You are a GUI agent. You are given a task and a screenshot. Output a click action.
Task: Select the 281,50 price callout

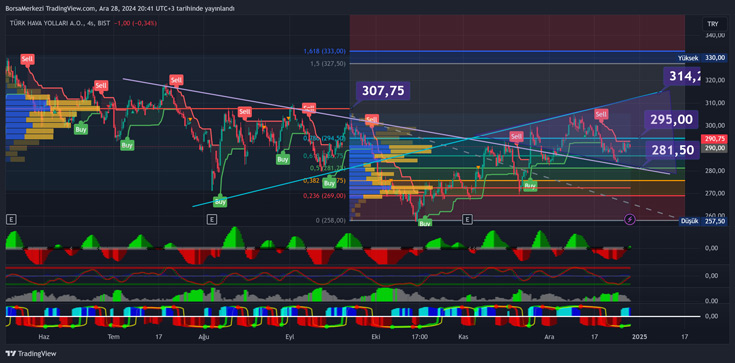pyautogui.click(x=672, y=151)
